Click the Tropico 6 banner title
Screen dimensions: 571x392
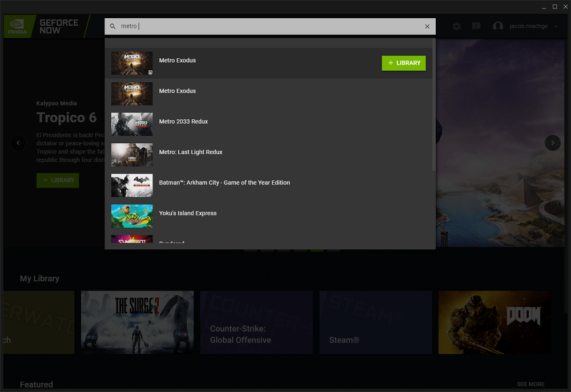67,118
